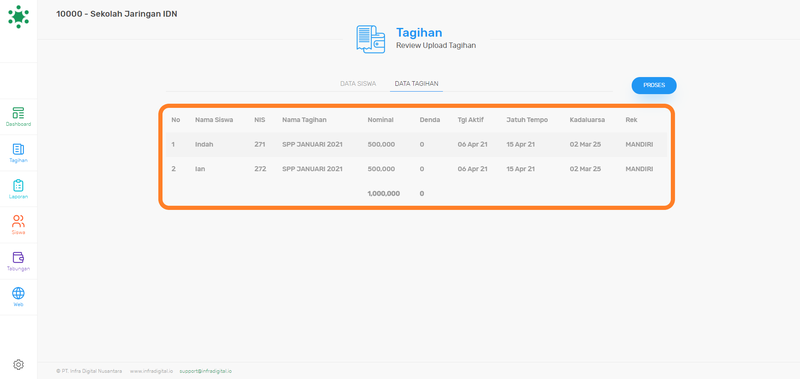The width and height of the screenshot is (800, 379).
Task: Click the Tagihan page title
Action: [419, 33]
